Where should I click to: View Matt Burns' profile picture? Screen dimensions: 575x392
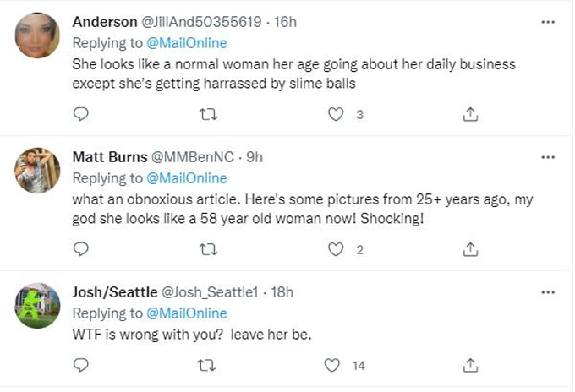[38, 171]
